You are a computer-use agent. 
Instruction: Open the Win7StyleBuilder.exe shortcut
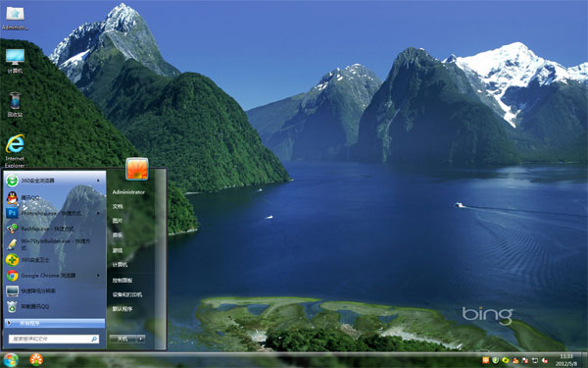tap(54, 244)
